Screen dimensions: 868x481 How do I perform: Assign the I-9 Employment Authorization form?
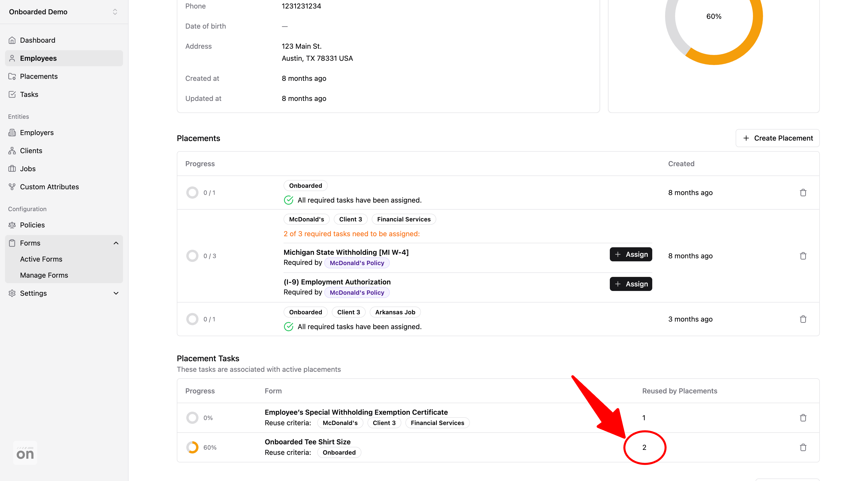pos(631,284)
